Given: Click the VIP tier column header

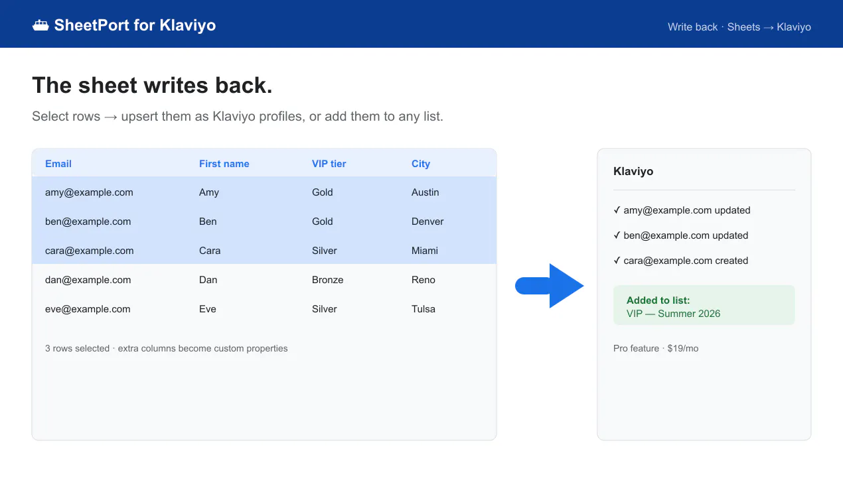Looking at the screenshot, I should coord(329,164).
